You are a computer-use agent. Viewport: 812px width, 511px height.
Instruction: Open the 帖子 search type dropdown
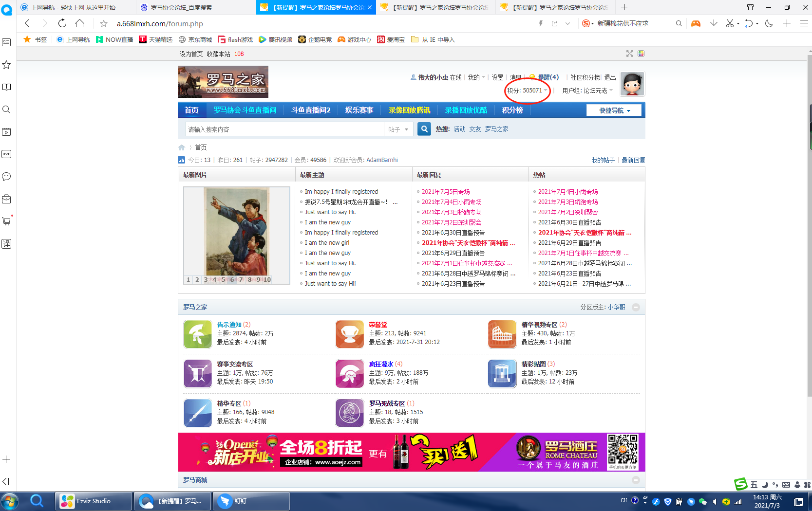tap(399, 129)
